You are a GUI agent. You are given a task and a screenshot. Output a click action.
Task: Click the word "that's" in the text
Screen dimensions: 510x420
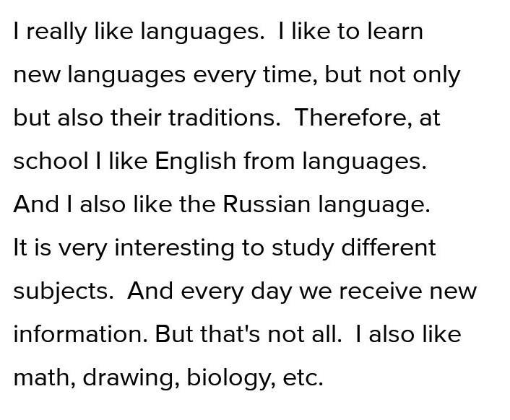coord(230,333)
